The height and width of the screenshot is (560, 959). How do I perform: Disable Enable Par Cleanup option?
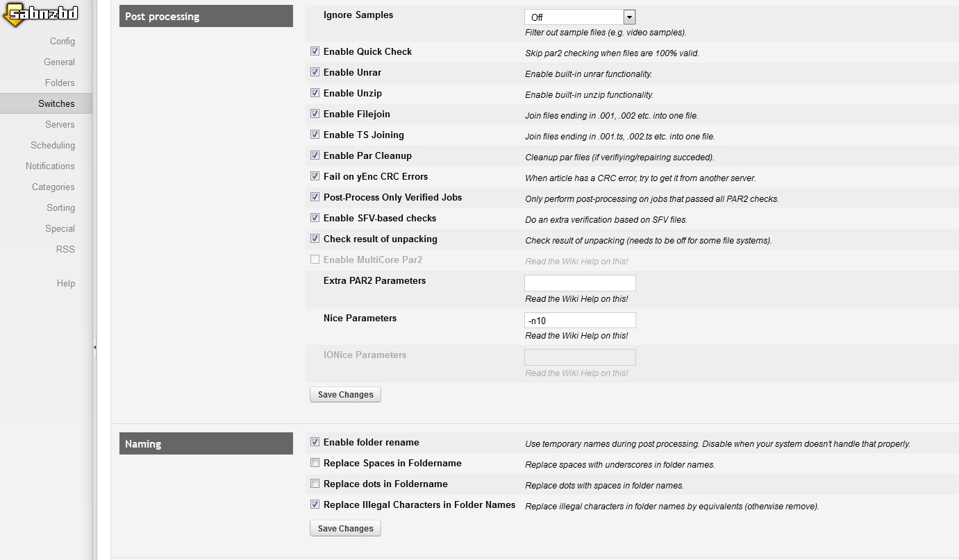[315, 155]
